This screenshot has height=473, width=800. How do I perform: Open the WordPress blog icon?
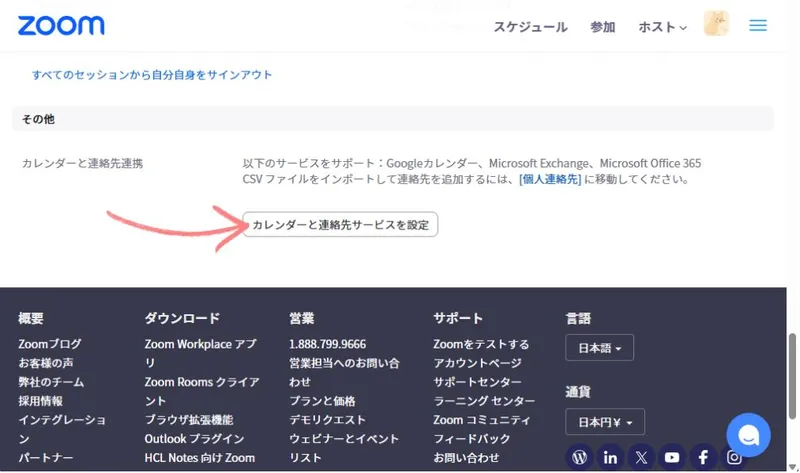579,457
